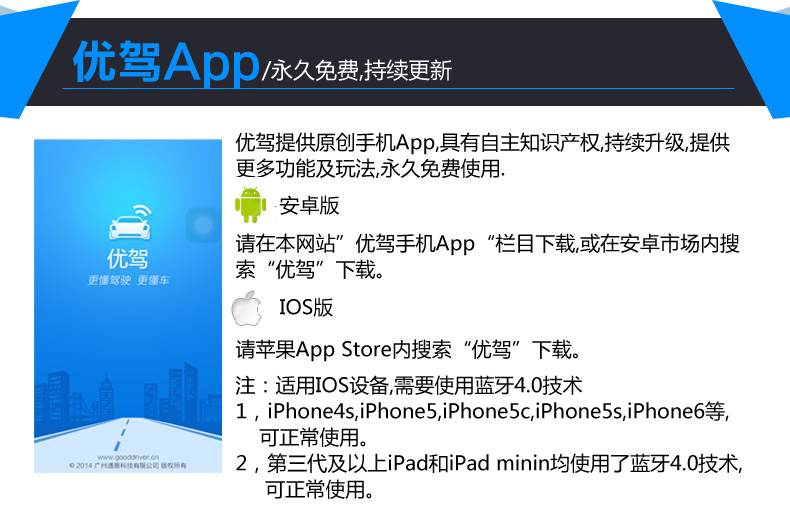Click the subtitle 永久免费,持续更新
The image size is (790, 511).
(x=361, y=70)
